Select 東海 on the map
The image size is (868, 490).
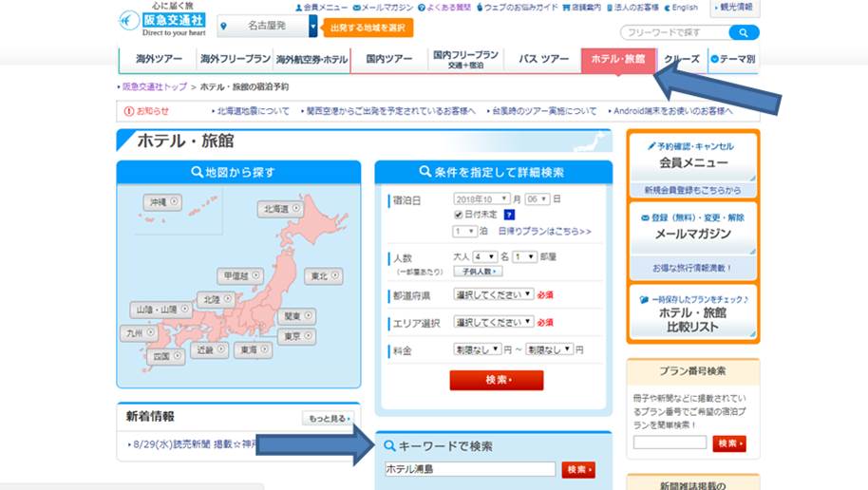pos(254,349)
